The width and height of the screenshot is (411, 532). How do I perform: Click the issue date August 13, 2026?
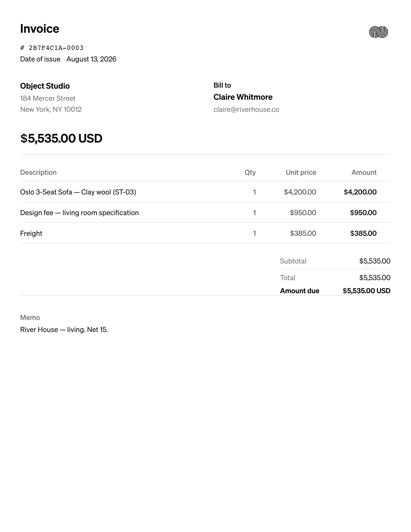(91, 59)
